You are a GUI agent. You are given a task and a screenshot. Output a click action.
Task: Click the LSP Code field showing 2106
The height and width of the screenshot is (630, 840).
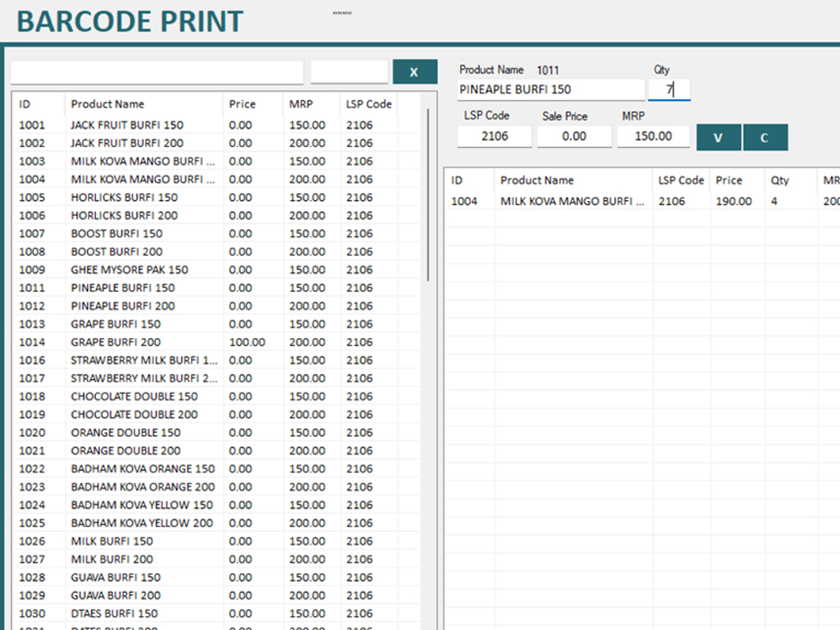(x=495, y=136)
